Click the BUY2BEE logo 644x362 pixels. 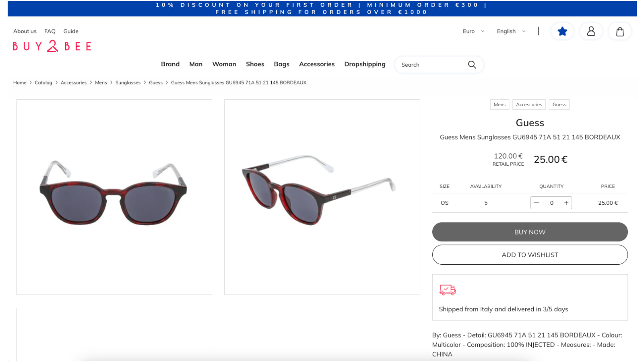click(52, 46)
